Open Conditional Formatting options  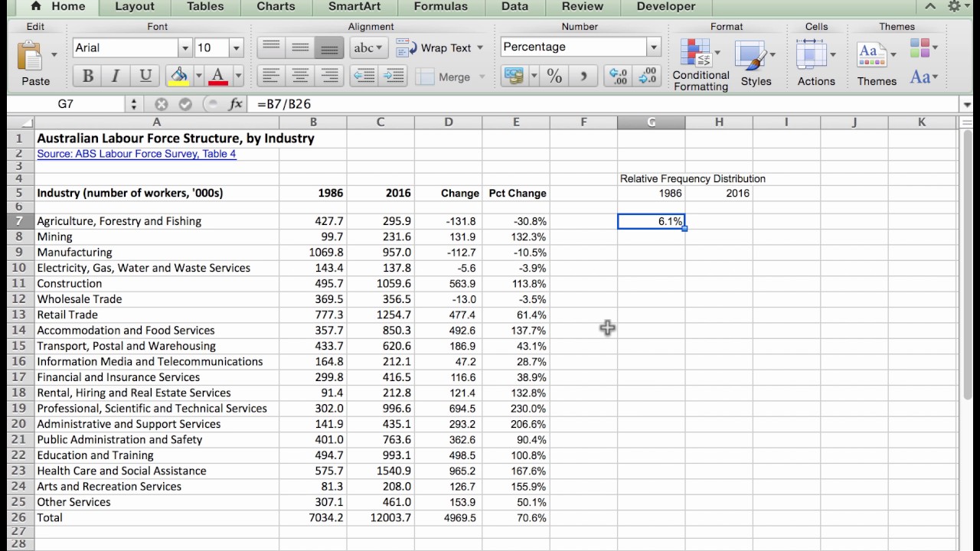pyautogui.click(x=701, y=65)
